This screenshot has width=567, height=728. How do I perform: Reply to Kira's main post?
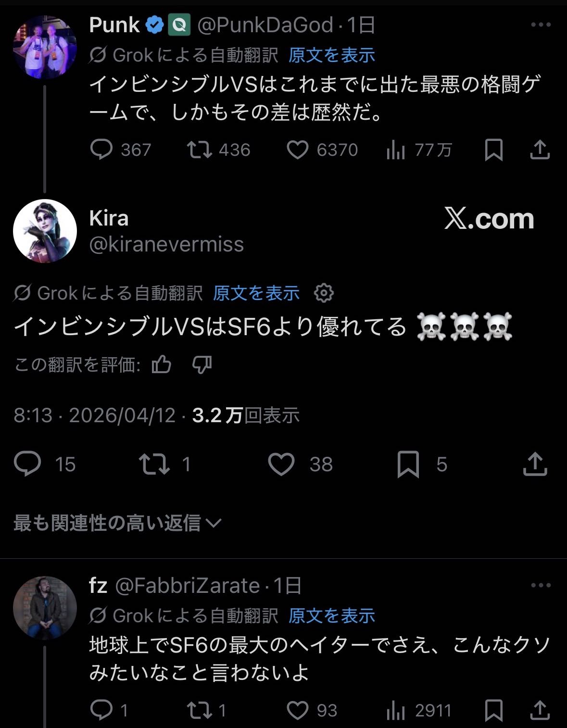tap(28, 464)
